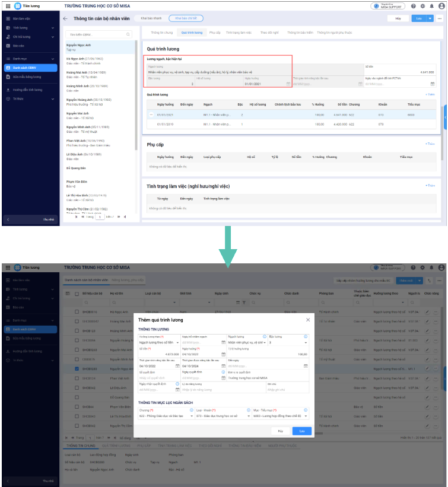The width and height of the screenshot is (448, 487).
Task: Open the three-dots more options next to Lưu
Action: click(439, 18)
